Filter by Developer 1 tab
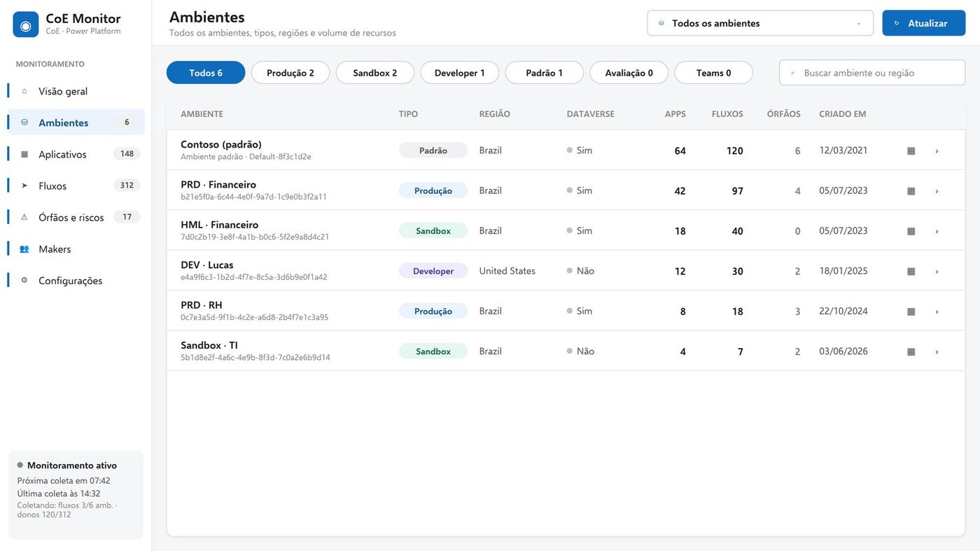980x551 pixels. [460, 73]
